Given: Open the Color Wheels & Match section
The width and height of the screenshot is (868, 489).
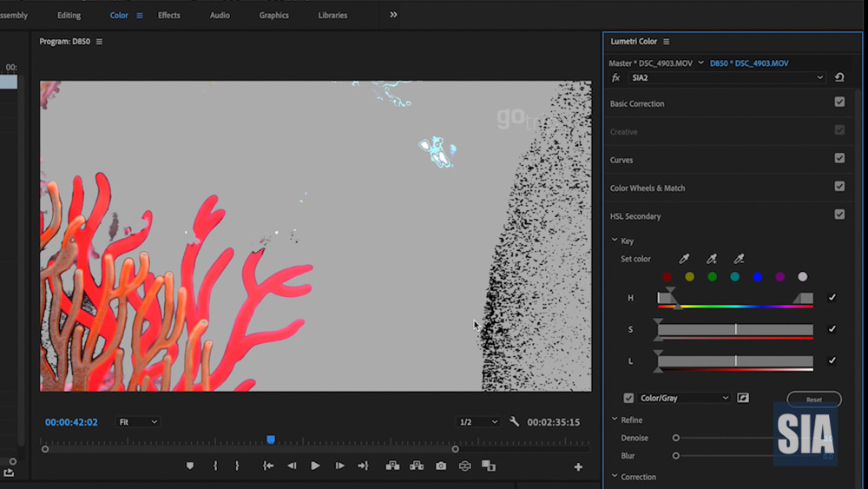Looking at the screenshot, I should [648, 188].
